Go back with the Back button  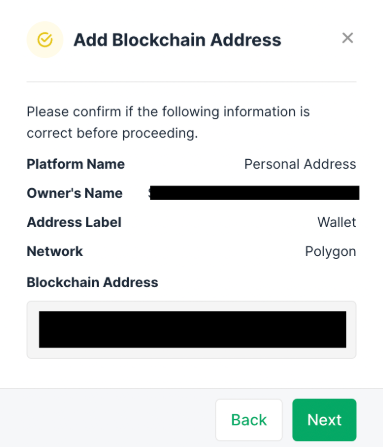click(x=249, y=420)
